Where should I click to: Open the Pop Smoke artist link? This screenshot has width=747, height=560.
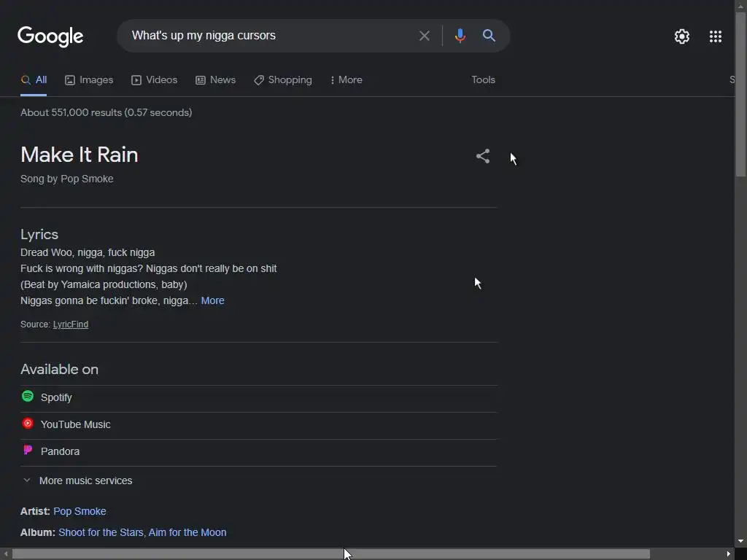(x=80, y=511)
